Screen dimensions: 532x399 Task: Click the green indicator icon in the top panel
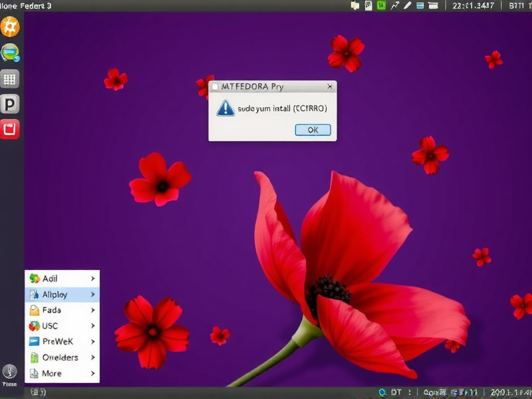click(381, 5)
